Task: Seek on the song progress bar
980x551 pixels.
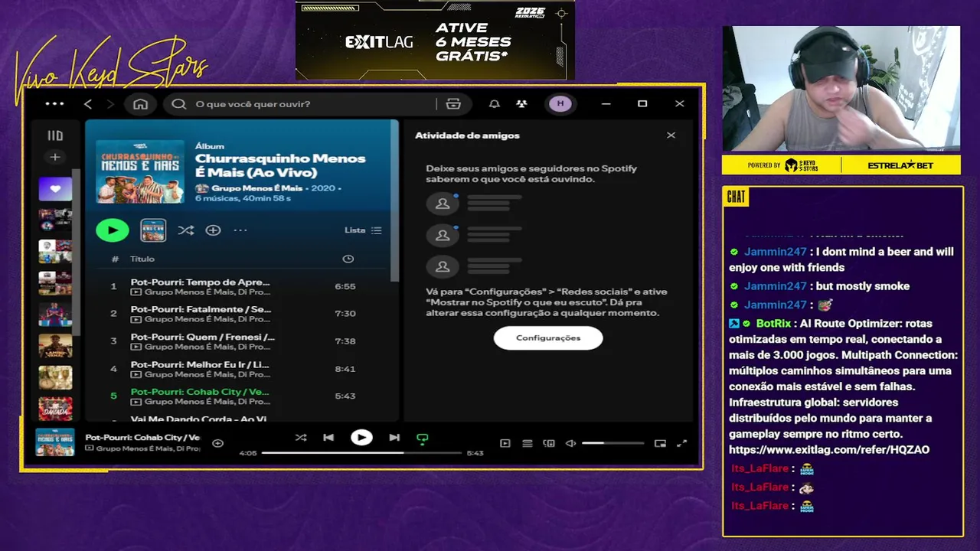Action: (361, 453)
